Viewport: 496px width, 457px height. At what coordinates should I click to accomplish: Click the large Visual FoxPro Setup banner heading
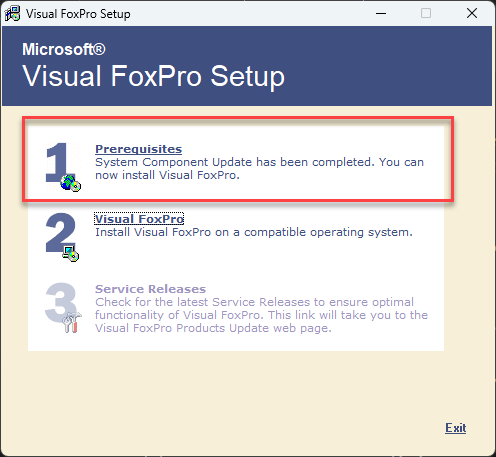153,77
